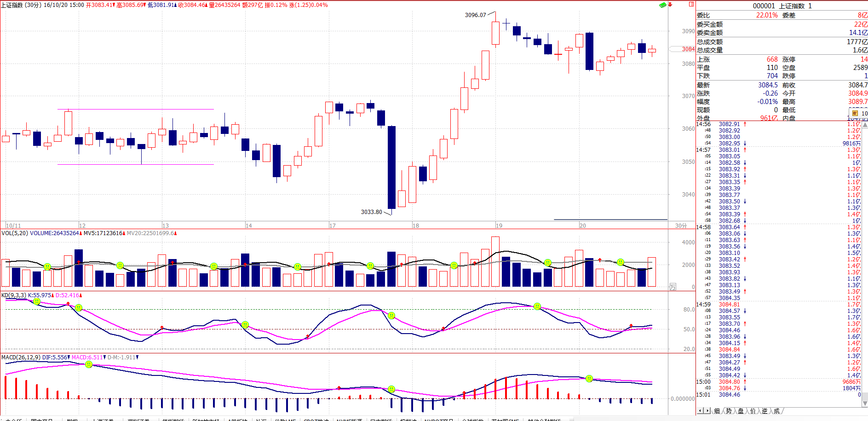Click the 上证指数 (30分) chart title
This screenshot has height=421, width=868.
pos(21,5)
